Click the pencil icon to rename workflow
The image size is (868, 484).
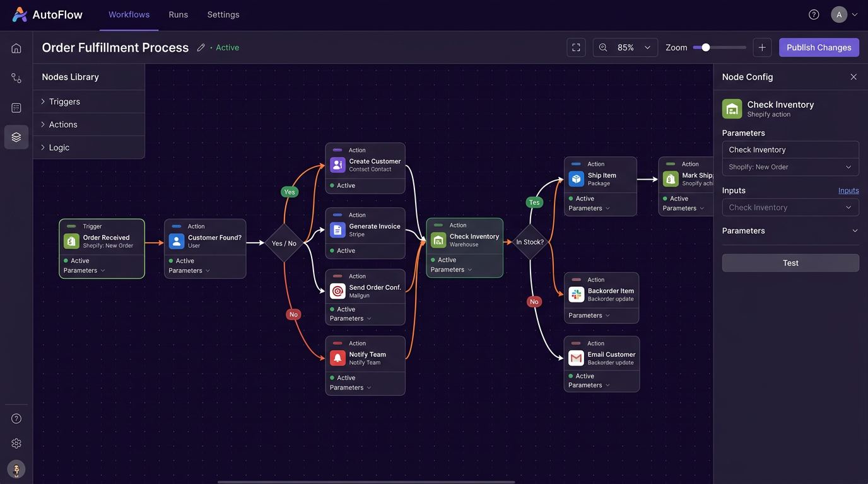[x=201, y=48]
